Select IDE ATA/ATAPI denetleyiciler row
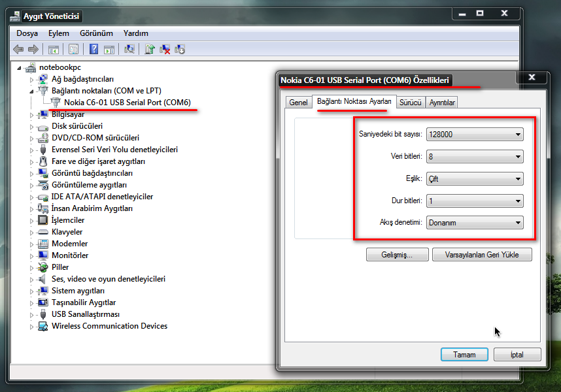The image size is (561, 392). (102, 197)
